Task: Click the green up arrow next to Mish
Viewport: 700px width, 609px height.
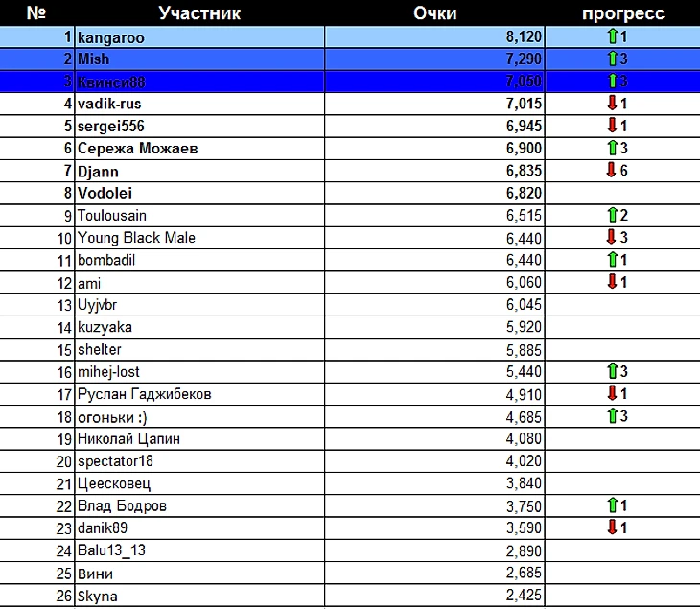Action: [610, 59]
